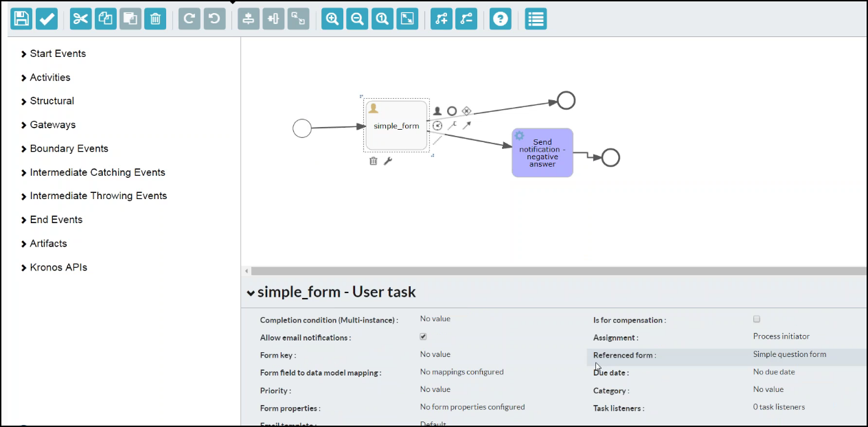Expand Intermediate Catching Events group
This screenshot has width=868, height=427.
point(93,172)
